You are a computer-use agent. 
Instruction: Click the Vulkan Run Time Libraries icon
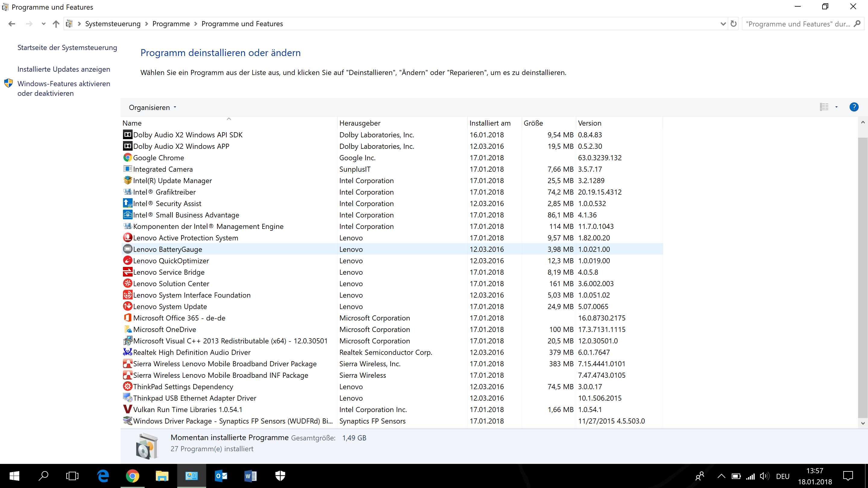(x=127, y=410)
